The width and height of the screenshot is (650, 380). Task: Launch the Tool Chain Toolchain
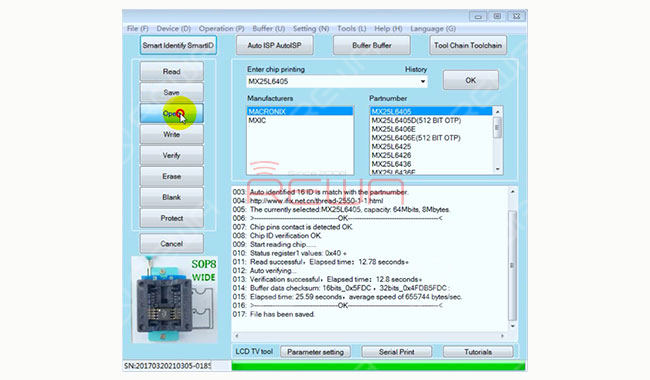468,45
